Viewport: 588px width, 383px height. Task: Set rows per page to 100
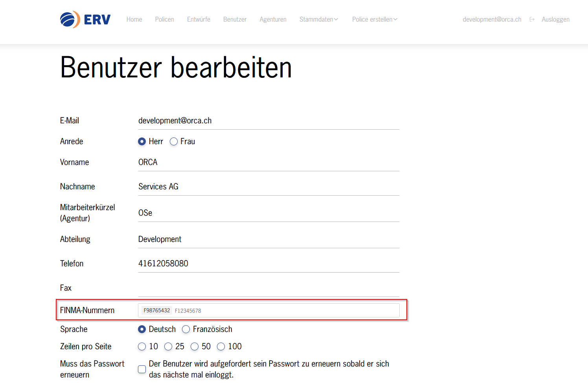(x=221, y=346)
